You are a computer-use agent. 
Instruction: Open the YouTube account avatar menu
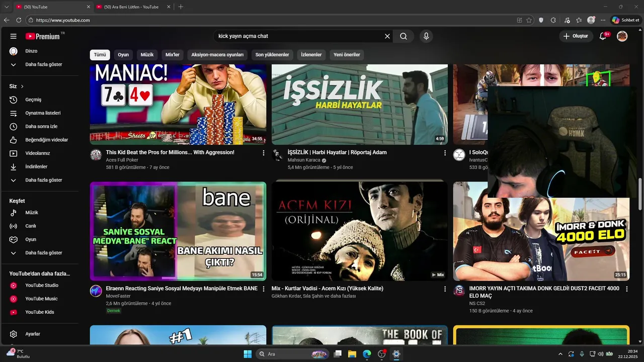(x=622, y=36)
